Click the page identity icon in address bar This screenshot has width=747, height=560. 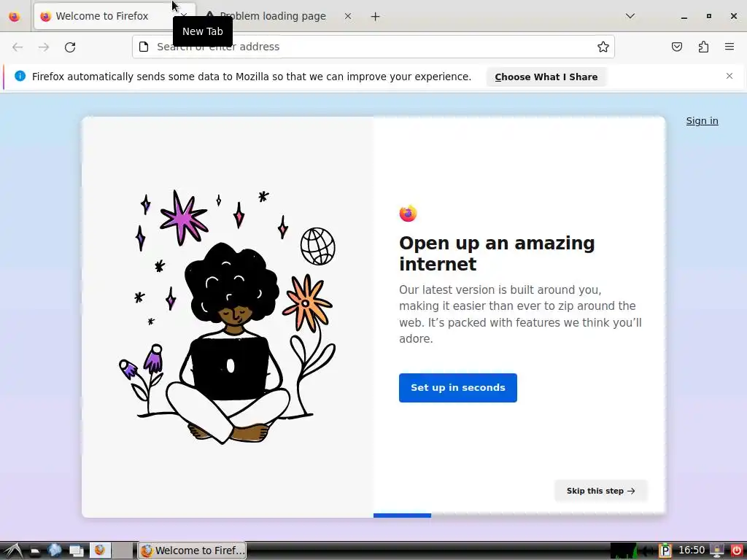144,47
